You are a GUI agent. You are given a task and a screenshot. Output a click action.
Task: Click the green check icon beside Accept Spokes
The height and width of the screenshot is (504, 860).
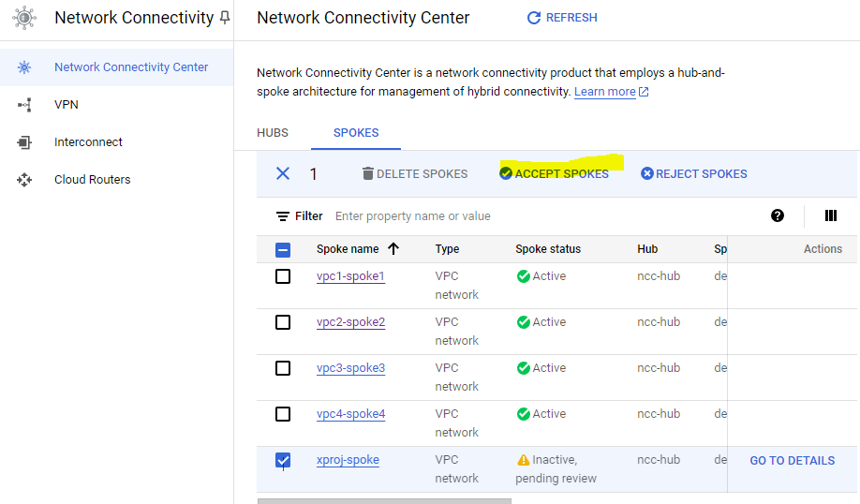pyautogui.click(x=506, y=174)
